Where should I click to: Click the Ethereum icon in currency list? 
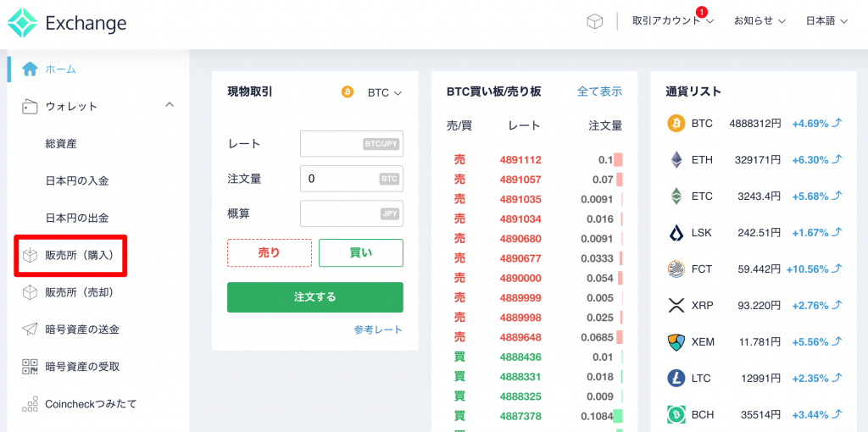point(676,159)
